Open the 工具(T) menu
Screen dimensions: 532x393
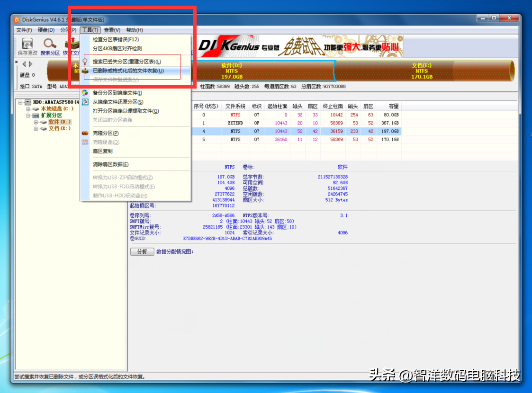[x=90, y=30]
